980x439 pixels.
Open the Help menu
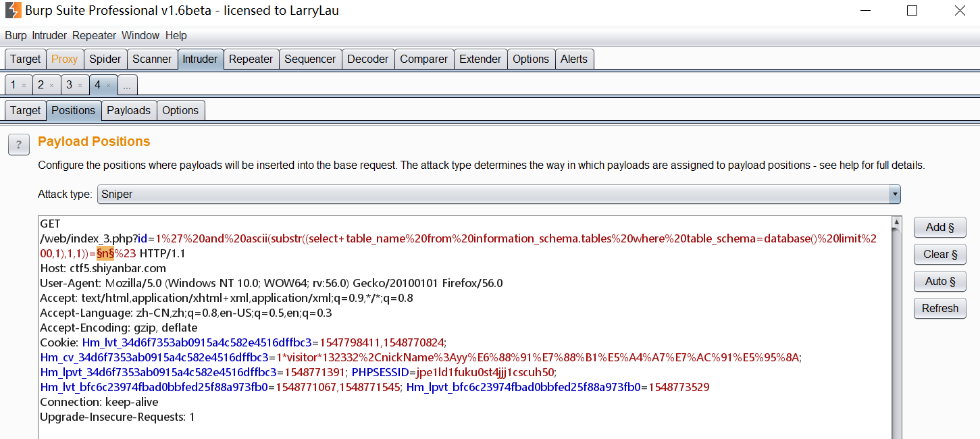pos(176,35)
